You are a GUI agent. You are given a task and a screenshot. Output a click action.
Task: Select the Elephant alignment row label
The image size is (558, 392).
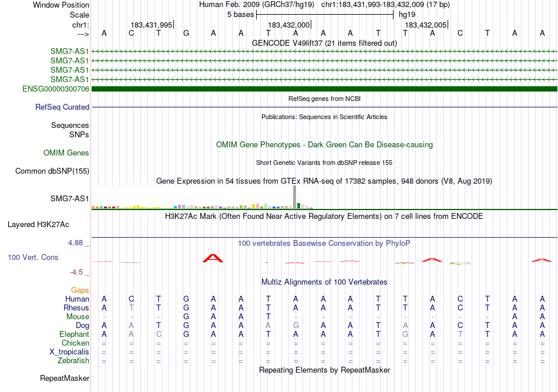click(x=74, y=334)
